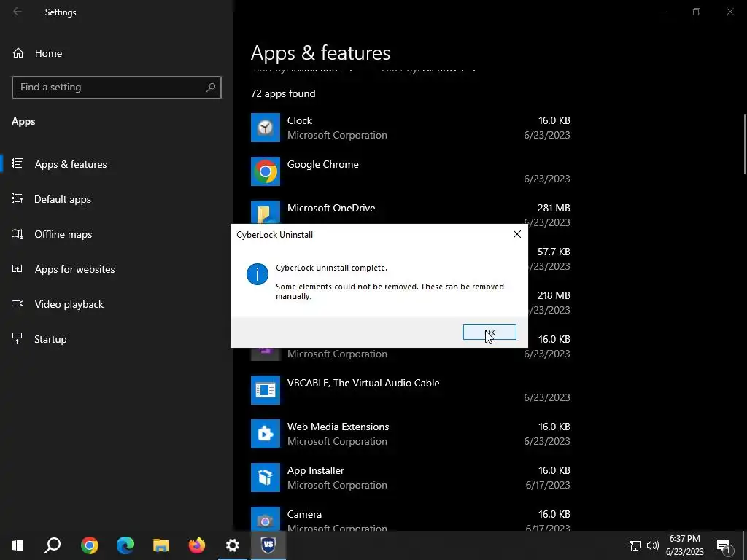This screenshot has height=560, width=747.
Task: Select the Google Chrome list entry
Action: tap(411, 171)
